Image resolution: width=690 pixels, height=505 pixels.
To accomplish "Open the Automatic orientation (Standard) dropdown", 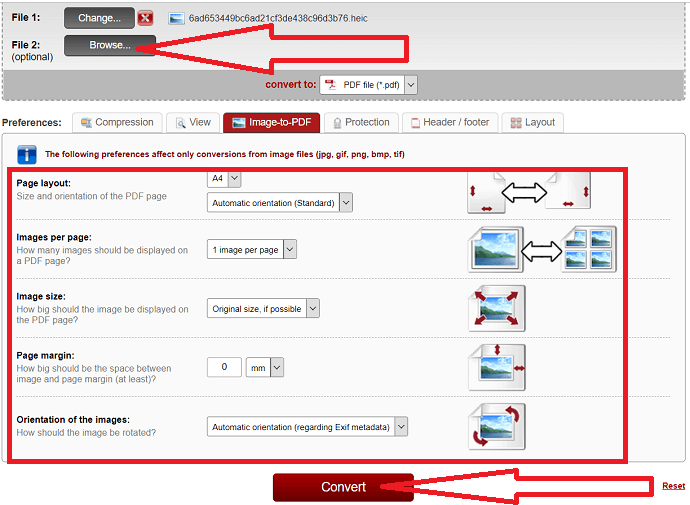I will click(280, 203).
